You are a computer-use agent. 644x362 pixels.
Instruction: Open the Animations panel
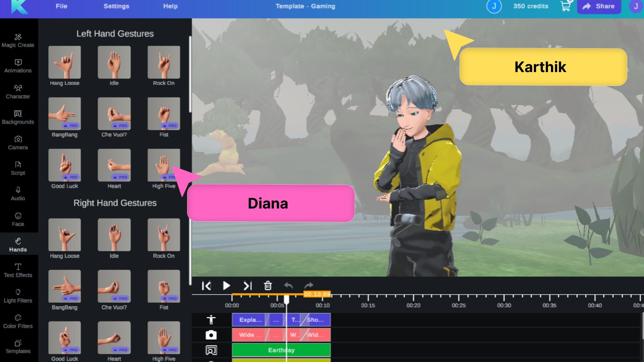click(18, 65)
